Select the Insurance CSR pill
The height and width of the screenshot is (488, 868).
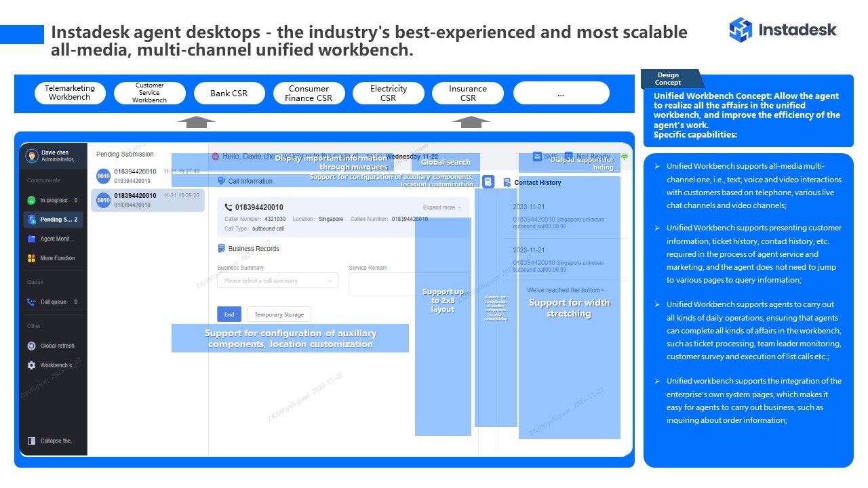point(468,93)
